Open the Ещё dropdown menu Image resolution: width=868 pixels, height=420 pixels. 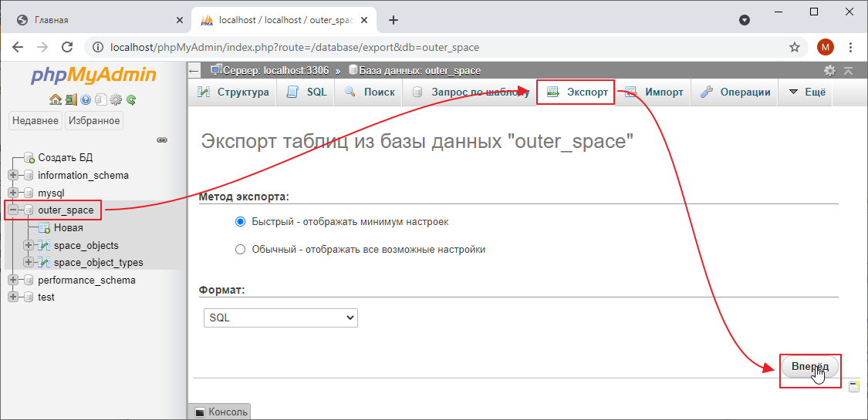pyautogui.click(x=807, y=92)
